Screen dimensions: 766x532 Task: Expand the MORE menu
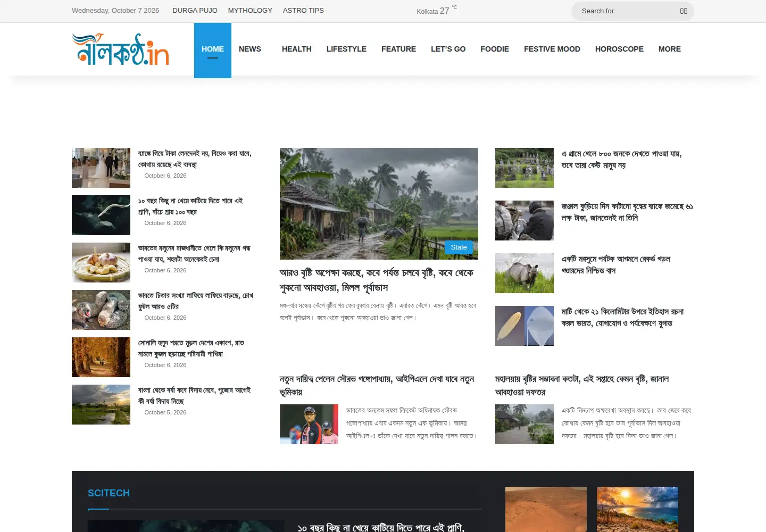(670, 49)
